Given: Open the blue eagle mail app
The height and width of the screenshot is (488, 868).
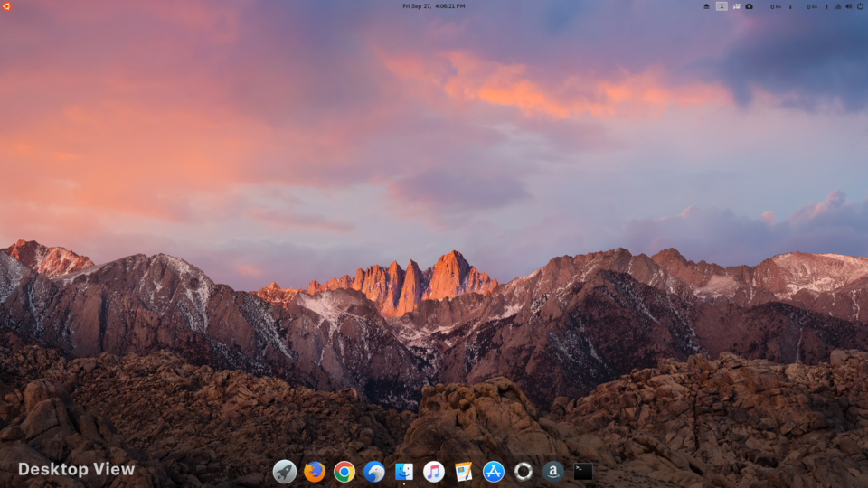Looking at the screenshot, I should coord(374,472).
